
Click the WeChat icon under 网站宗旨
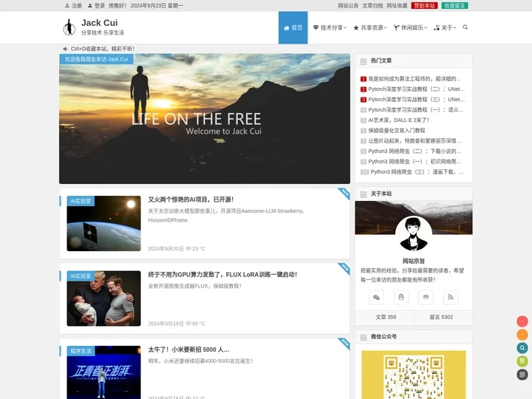click(376, 297)
